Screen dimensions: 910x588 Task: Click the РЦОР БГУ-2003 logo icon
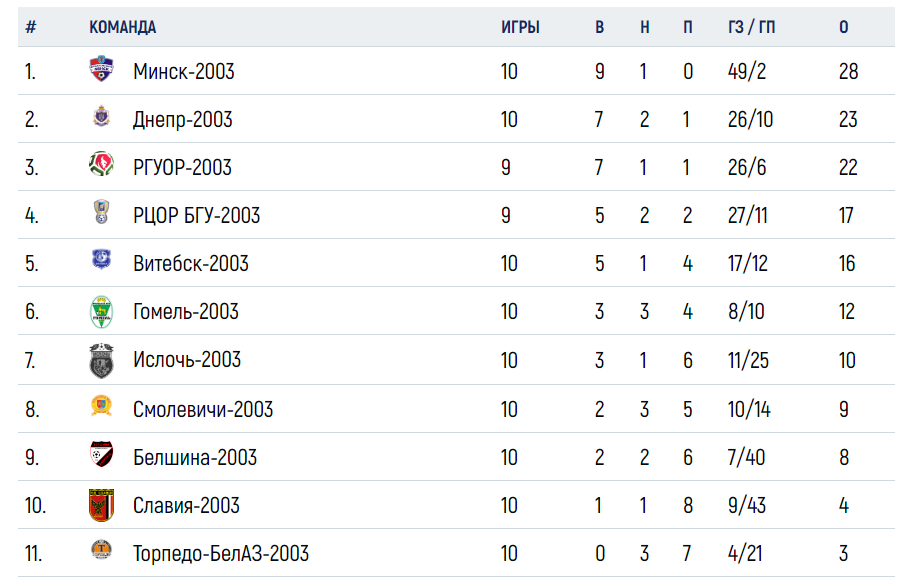102,212
